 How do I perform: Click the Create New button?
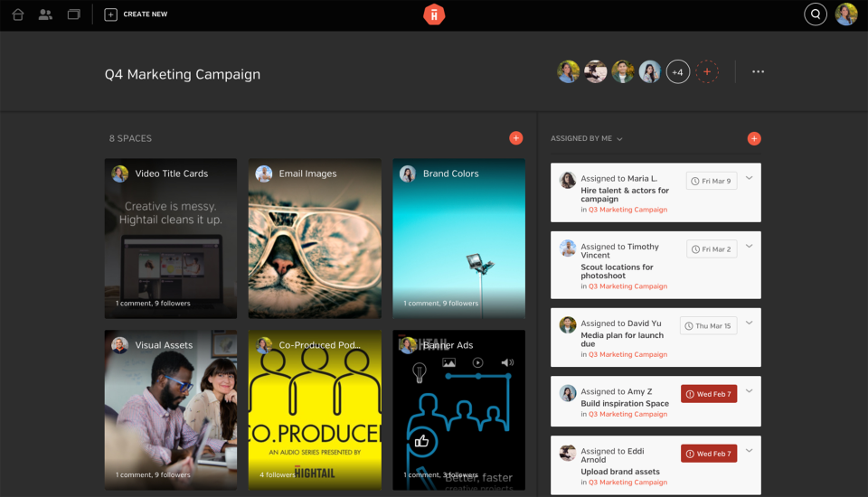click(x=137, y=14)
